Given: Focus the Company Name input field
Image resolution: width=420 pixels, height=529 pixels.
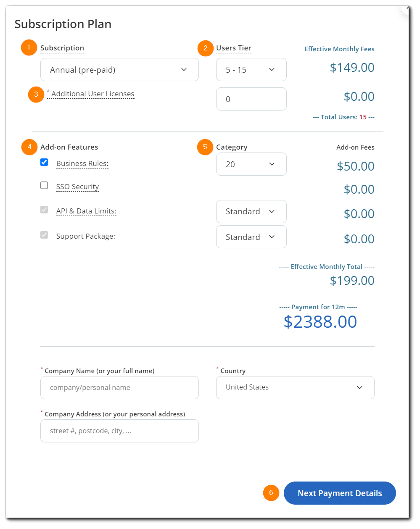Looking at the screenshot, I should coord(119,387).
